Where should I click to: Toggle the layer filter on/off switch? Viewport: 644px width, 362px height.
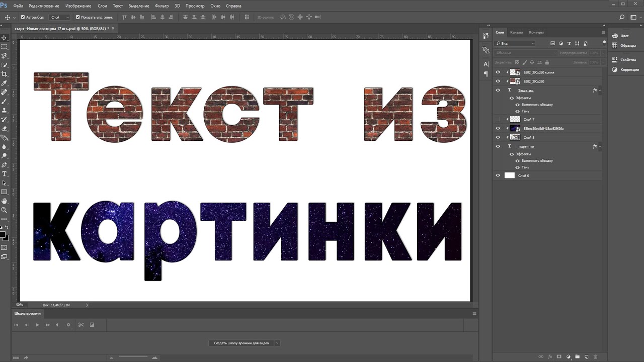point(604,43)
